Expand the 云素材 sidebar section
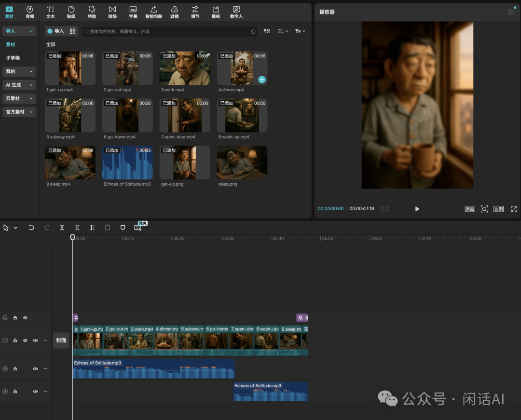The width and height of the screenshot is (521, 420). (x=19, y=98)
